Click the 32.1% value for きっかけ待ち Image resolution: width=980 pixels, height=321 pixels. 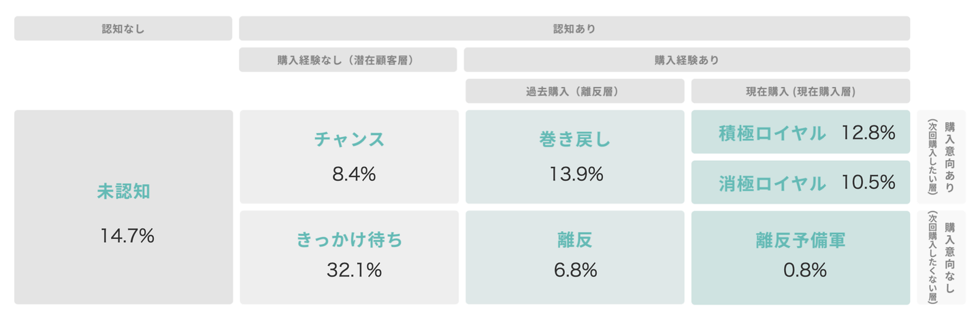[354, 270]
